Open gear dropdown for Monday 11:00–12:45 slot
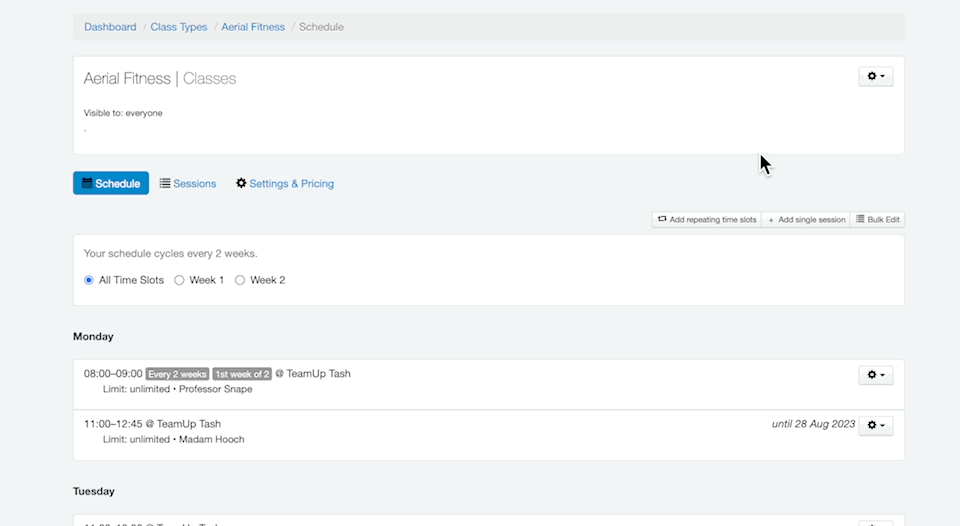Image resolution: width=960 pixels, height=526 pixels. click(875, 425)
